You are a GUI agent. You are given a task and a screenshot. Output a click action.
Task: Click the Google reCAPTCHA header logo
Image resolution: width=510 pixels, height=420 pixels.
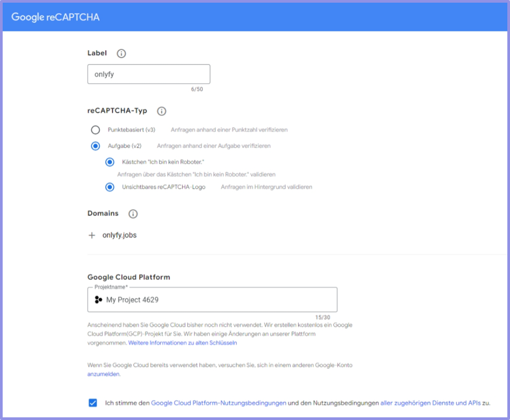(55, 17)
